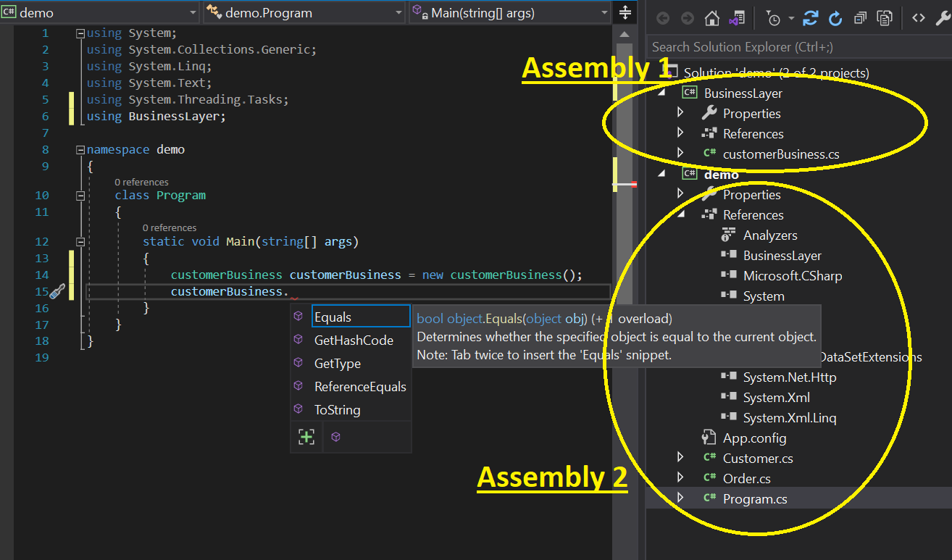Toggle Show All Files in Solution Explorer
Screen dimensions: 952x560
pos(885,18)
